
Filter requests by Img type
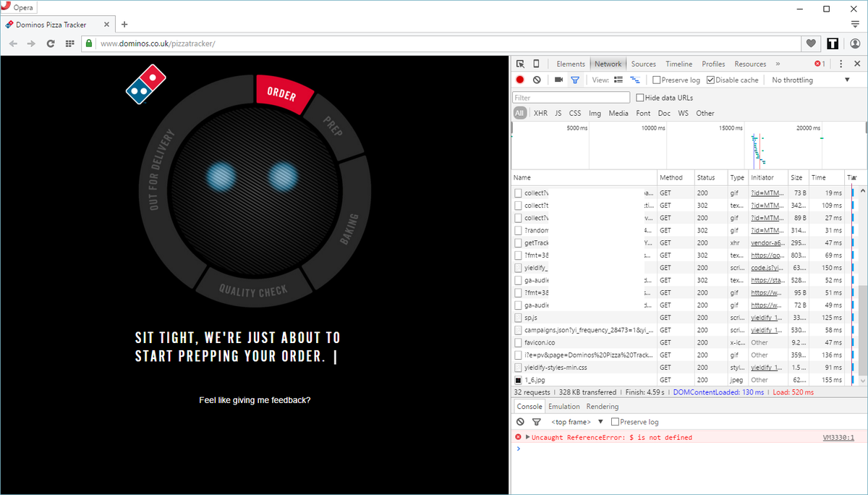point(595,113)
